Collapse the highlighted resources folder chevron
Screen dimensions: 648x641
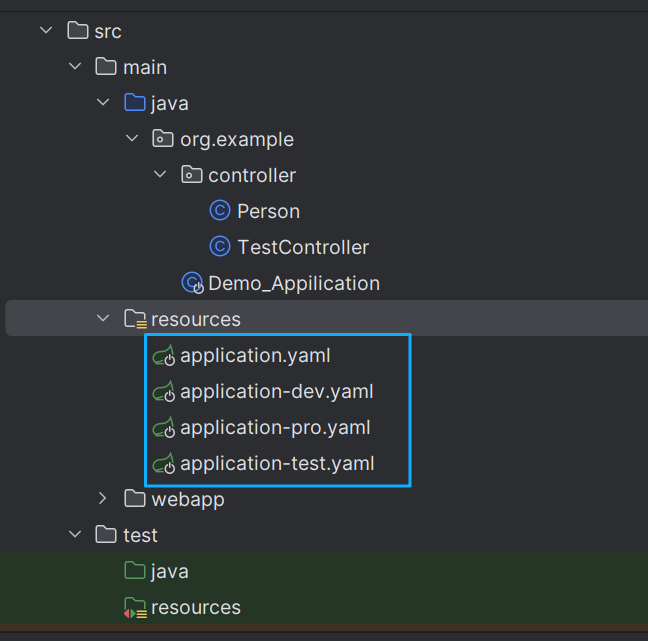point(103,318)
